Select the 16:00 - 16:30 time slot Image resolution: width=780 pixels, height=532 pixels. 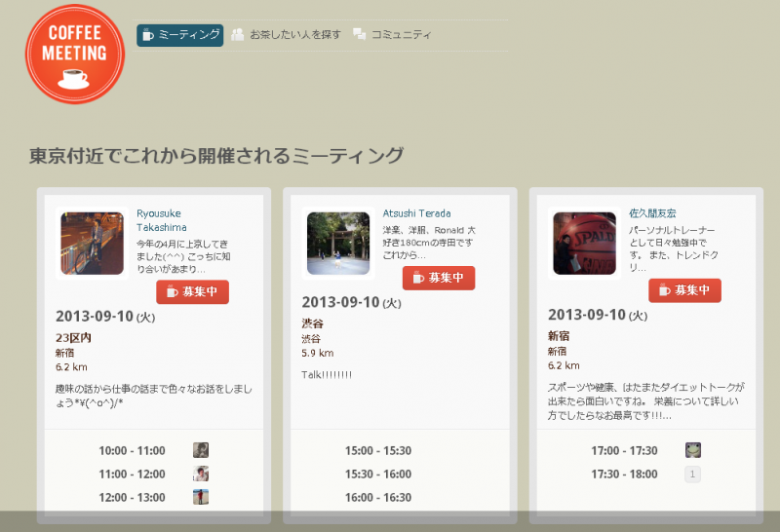[x=378, y=498]
